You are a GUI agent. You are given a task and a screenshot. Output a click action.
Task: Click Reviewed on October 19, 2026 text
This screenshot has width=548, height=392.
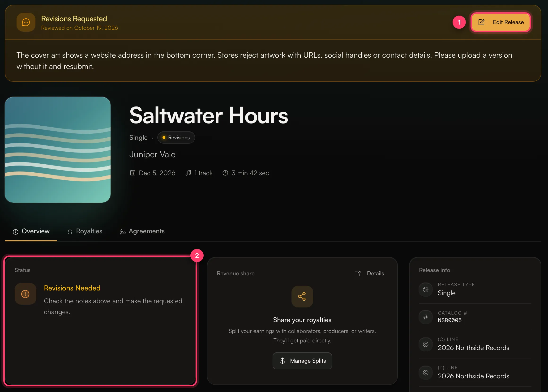tap(80, 28)
